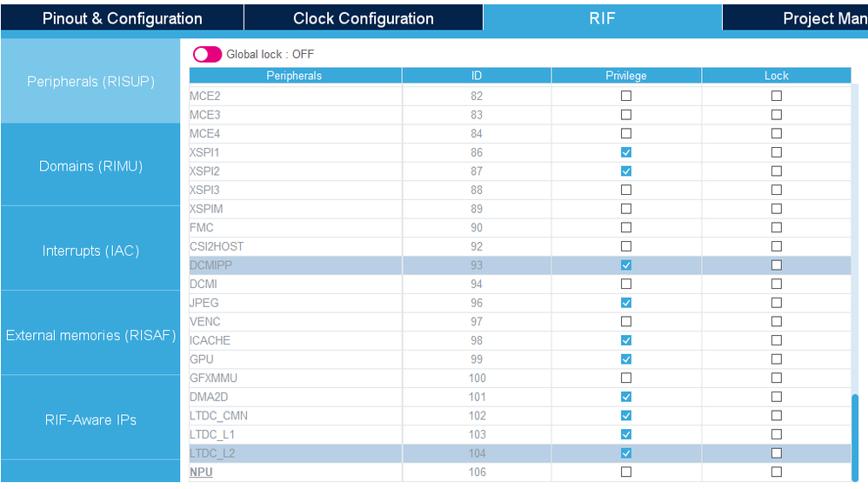868x489 pixels.
Task: Show RIF-Aware IPs section
Action: coord(90,419)
